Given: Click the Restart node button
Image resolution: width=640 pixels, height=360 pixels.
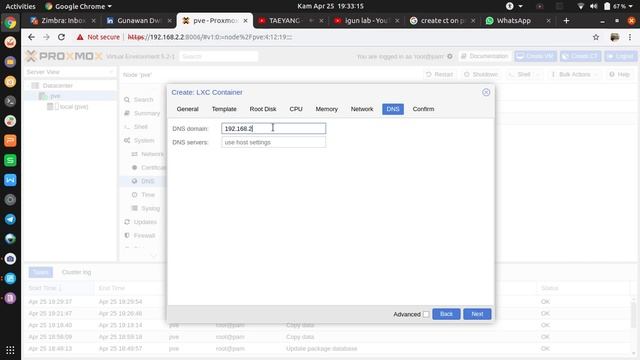Looking at the screenshot, I should [x=439, y=74].
